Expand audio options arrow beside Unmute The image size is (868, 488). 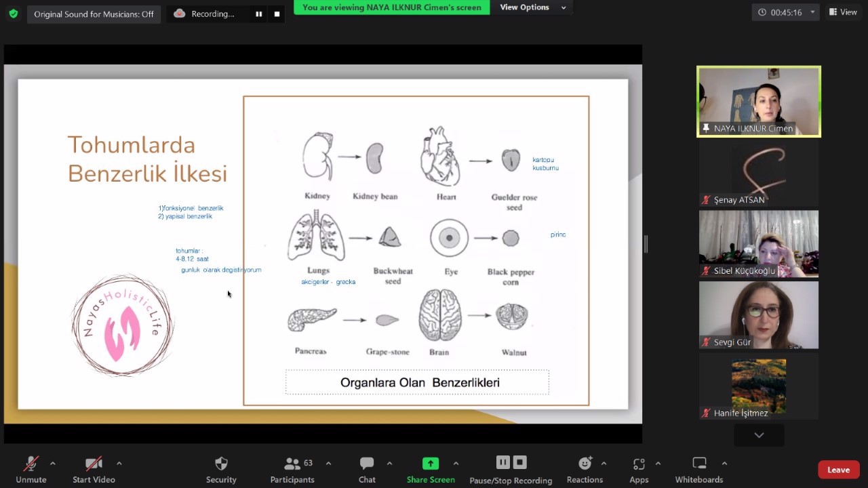tap(53, 464)
